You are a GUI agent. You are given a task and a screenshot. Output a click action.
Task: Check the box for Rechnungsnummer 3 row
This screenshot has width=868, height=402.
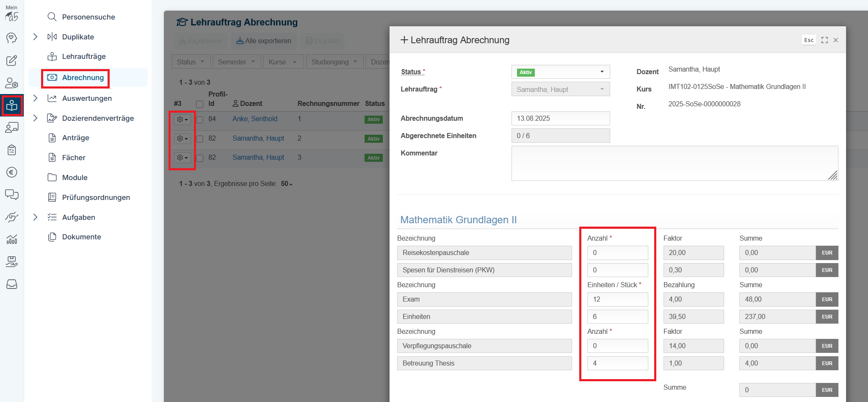coord(200,158)
